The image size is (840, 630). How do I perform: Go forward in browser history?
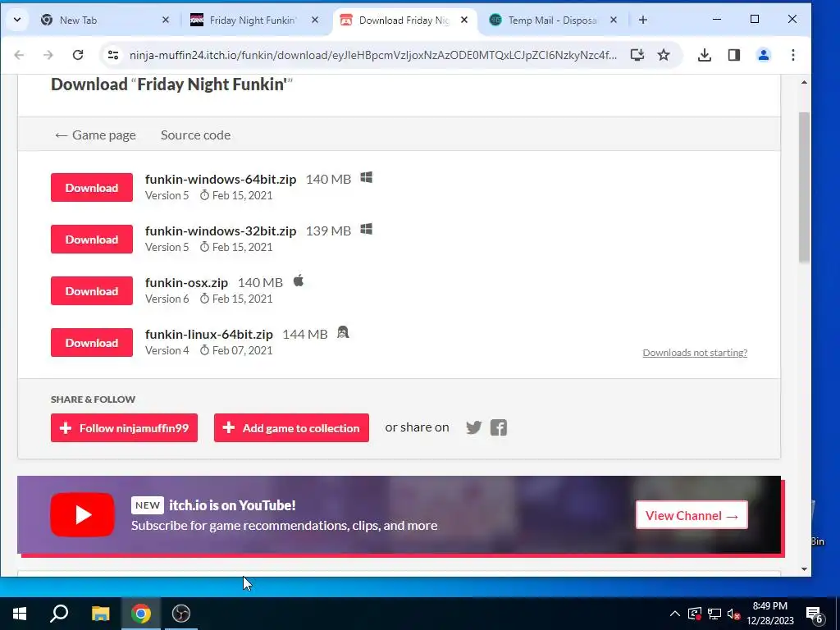[x=48, y=55]
